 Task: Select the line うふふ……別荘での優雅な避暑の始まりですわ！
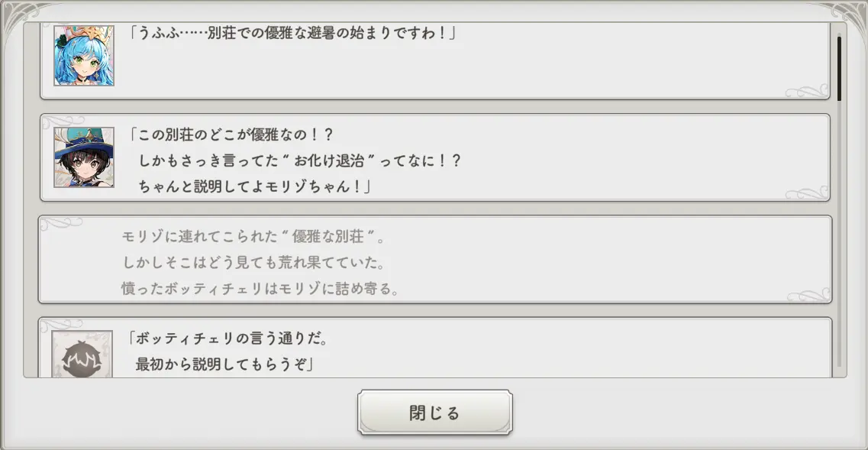pos(292,34)
